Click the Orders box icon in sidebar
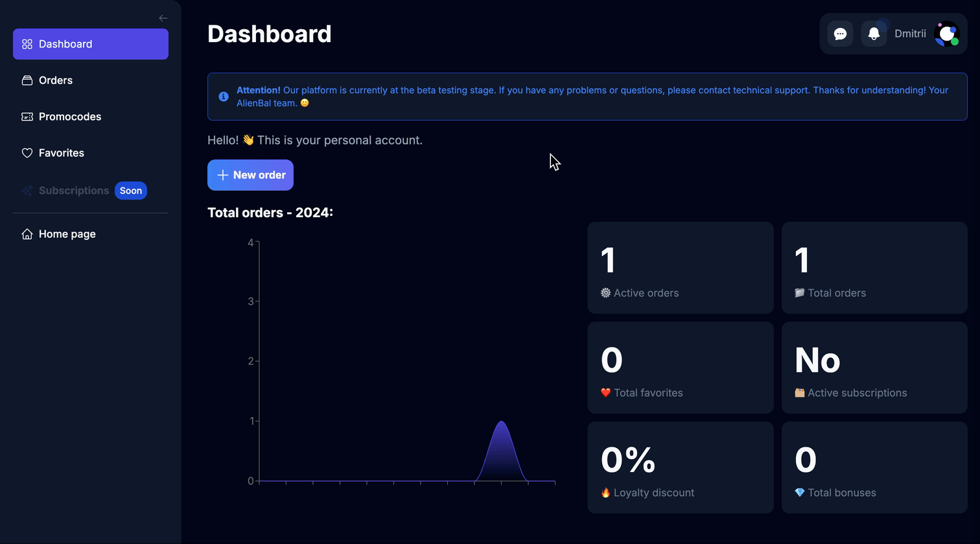Screen dimensions: 980x544 click(27, 80)
